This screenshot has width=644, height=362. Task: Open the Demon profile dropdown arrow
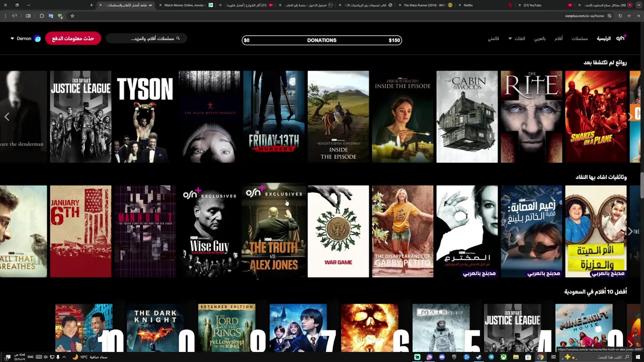pyautogui.click(x=12, y=39)
